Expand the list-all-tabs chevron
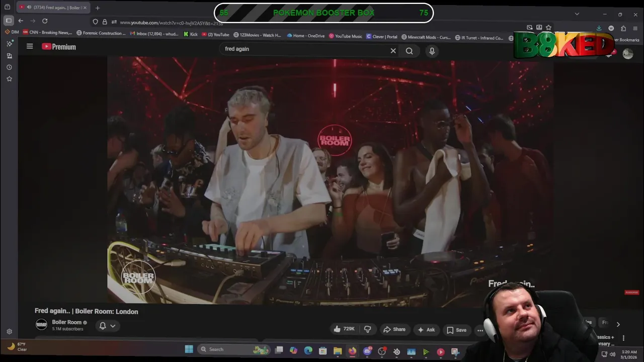 [577, 14]
